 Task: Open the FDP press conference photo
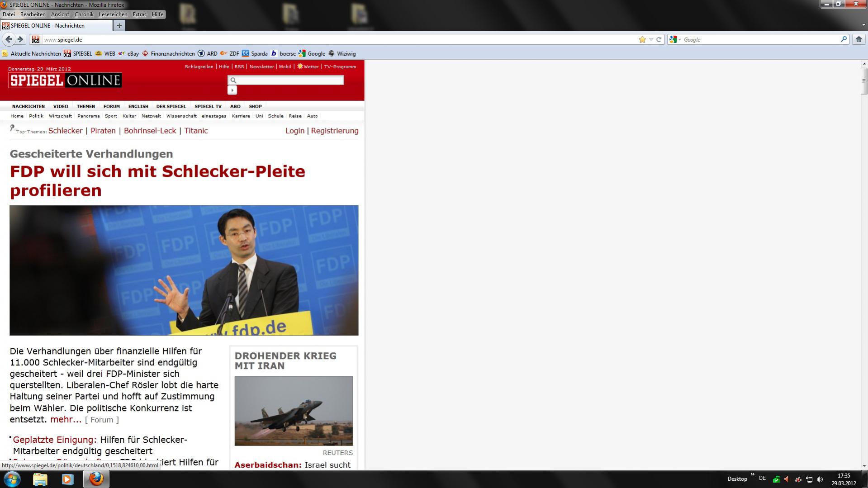[184, 270]
